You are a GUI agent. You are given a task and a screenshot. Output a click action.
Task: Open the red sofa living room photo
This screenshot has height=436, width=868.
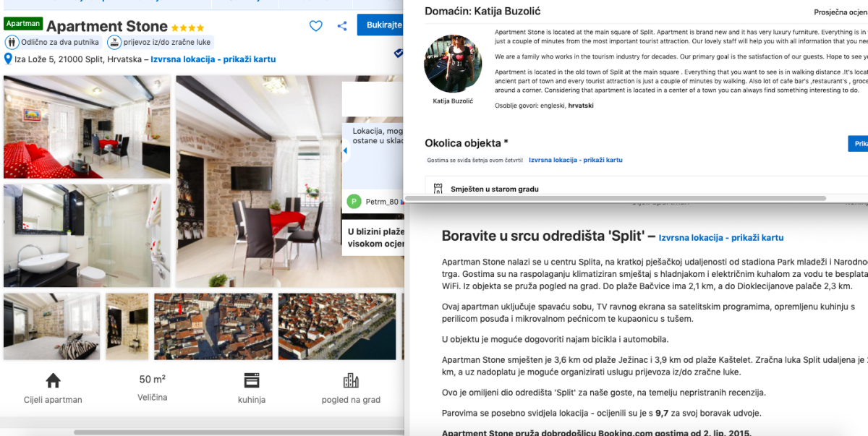coord(87,127)
